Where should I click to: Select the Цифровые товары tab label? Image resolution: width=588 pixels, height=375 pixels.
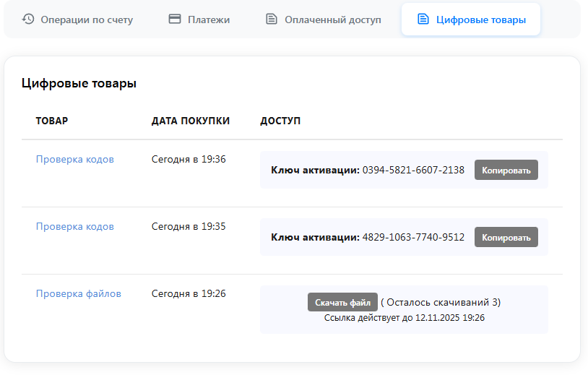[x=481, y=20]
